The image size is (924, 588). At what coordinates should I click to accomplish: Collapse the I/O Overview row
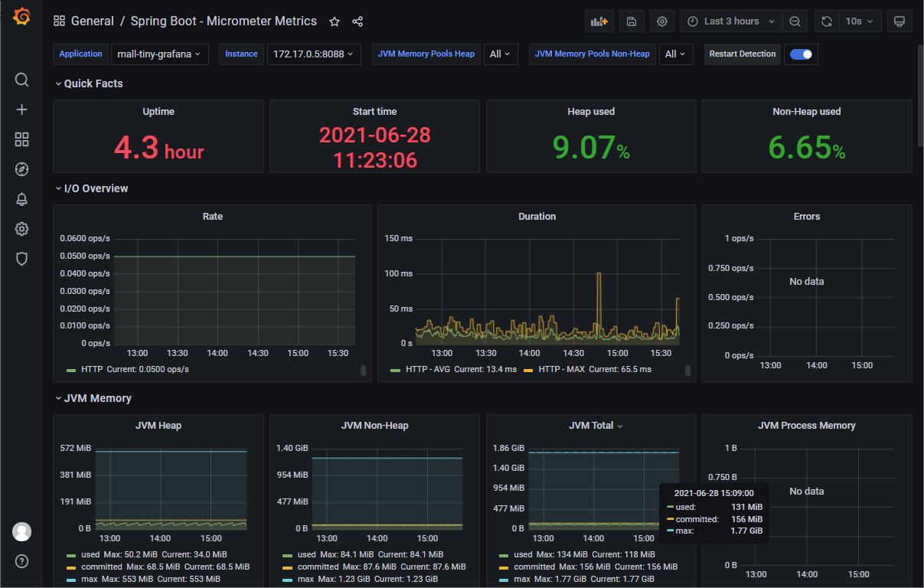point(91,188)
